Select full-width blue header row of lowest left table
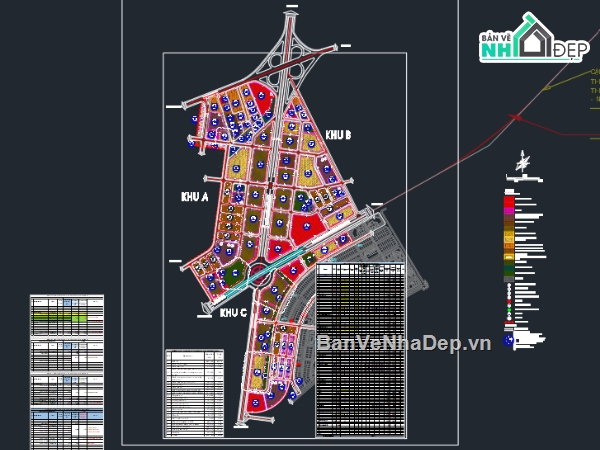 coord(67,415)
